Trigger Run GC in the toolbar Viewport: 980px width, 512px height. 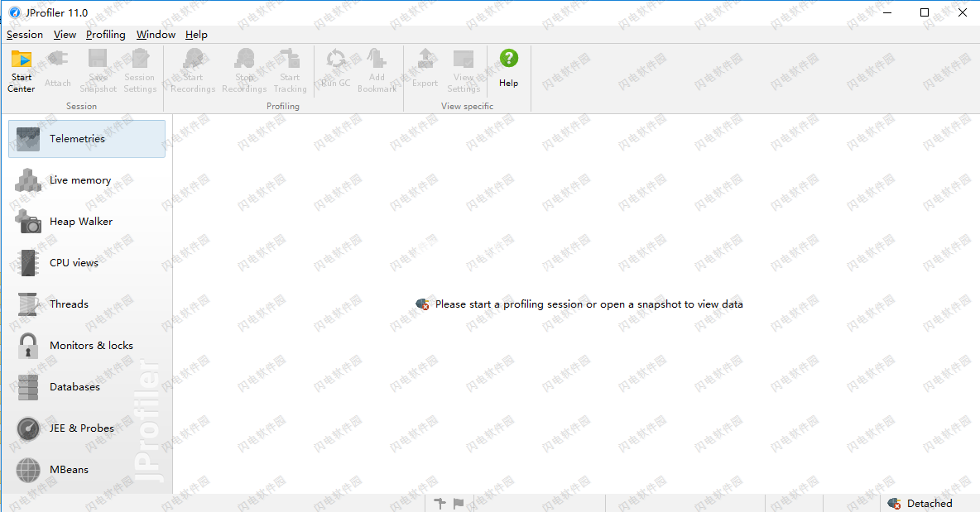[x=335, y=69]
